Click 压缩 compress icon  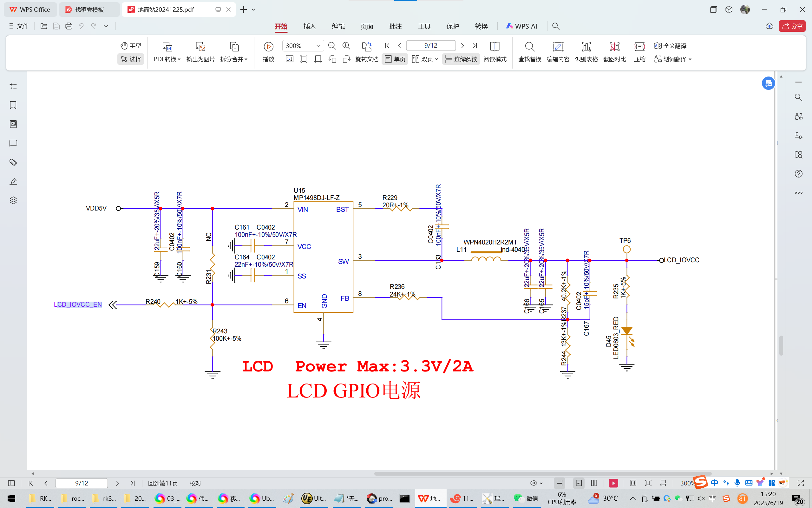tap(639, 46)
